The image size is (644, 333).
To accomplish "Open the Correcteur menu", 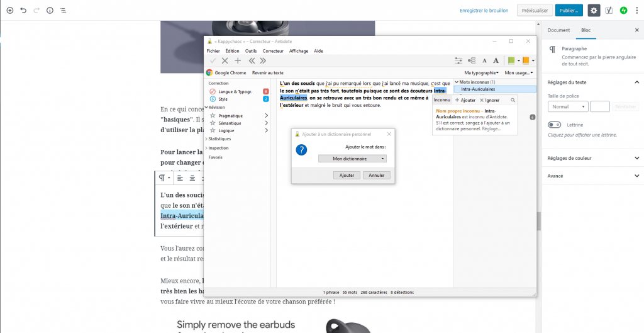I will (273, 51).
